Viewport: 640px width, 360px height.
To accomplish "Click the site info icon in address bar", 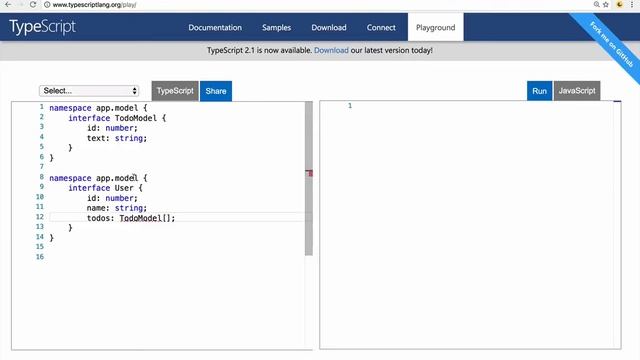I will pos(47,5).
